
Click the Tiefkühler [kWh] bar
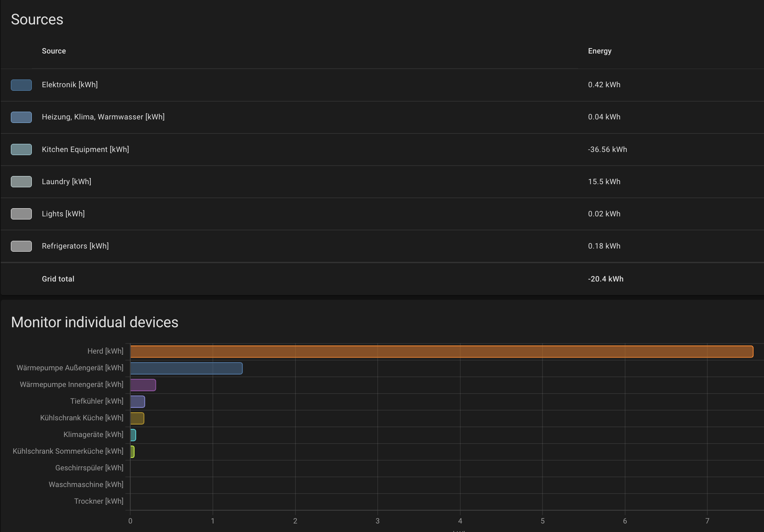(138, 401)
